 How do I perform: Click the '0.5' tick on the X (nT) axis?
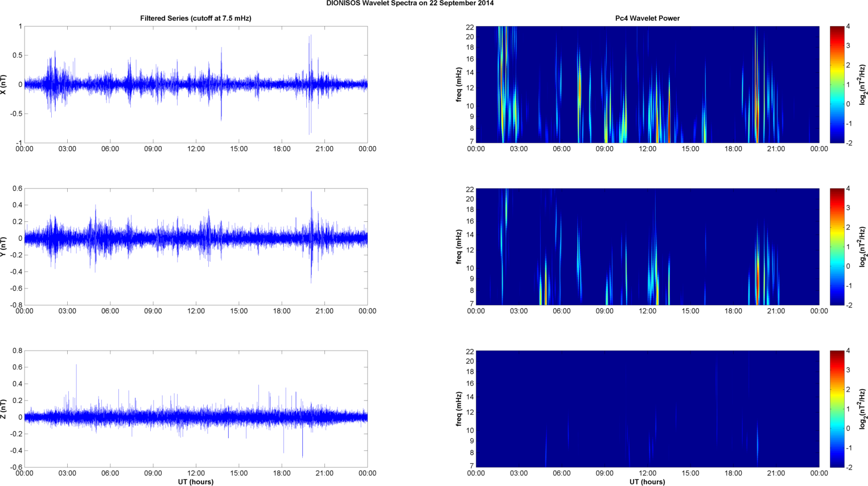click(17, 55)
